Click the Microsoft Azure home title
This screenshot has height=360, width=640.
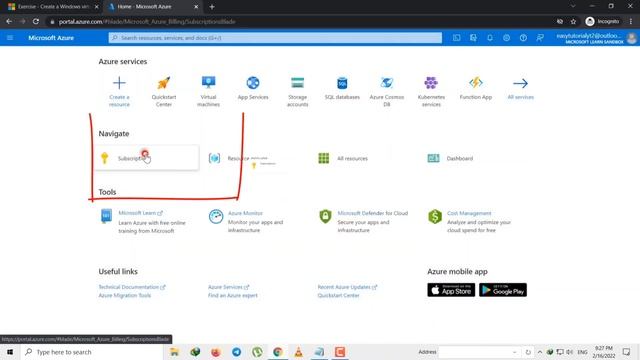51,38
